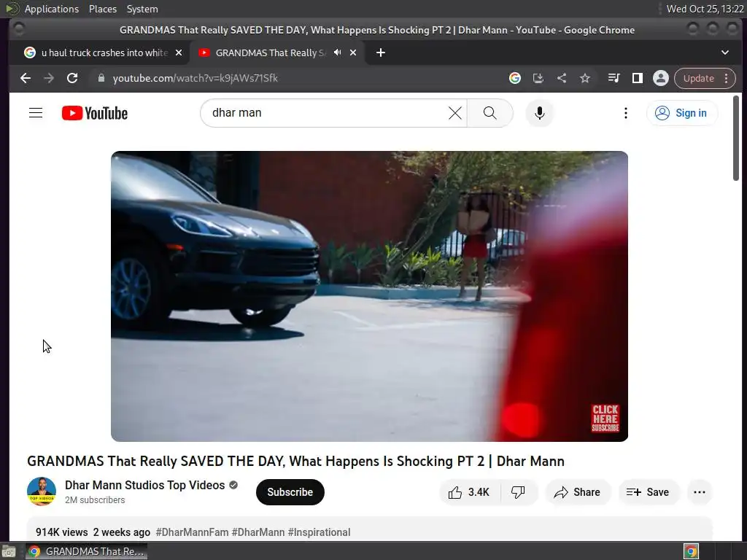Click the #Inspirational hashtag
747x560 pixels.
320,532
